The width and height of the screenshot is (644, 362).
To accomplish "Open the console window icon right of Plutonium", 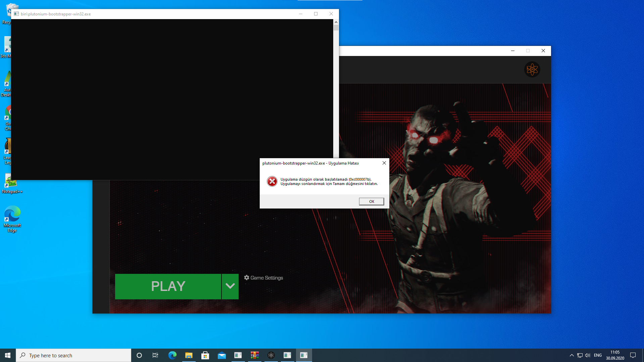I will point(287,355).
